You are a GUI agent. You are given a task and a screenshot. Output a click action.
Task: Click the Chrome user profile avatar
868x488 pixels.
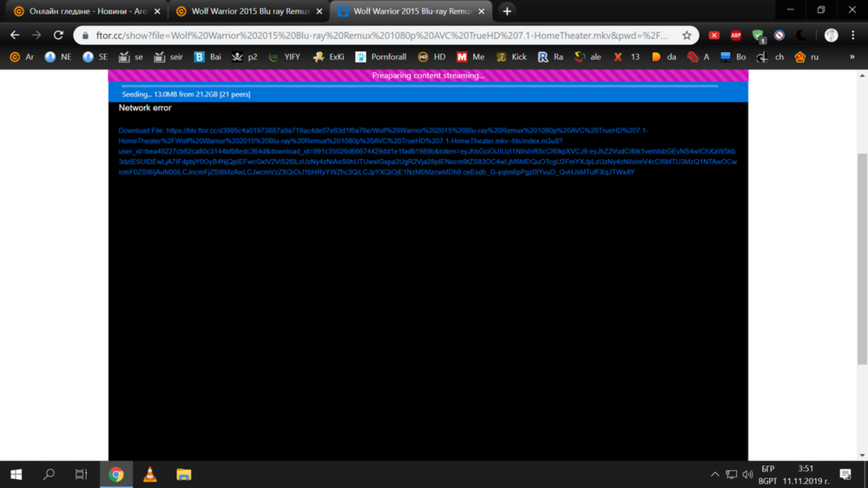(x=831, y=36)
